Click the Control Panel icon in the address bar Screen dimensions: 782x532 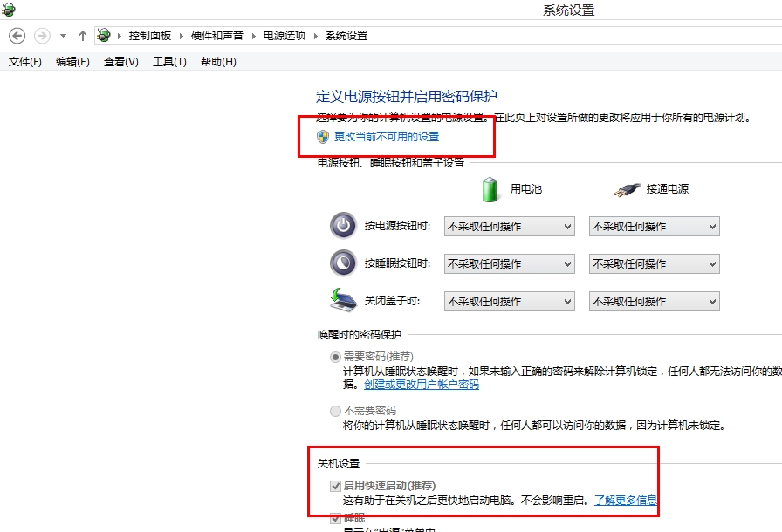click(x=104, y=36)
